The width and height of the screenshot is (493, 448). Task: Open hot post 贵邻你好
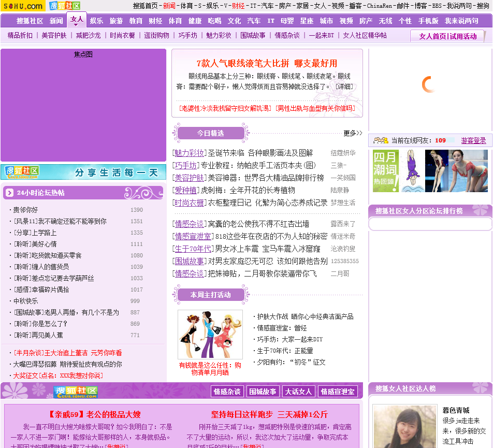(x=25, y=210)
